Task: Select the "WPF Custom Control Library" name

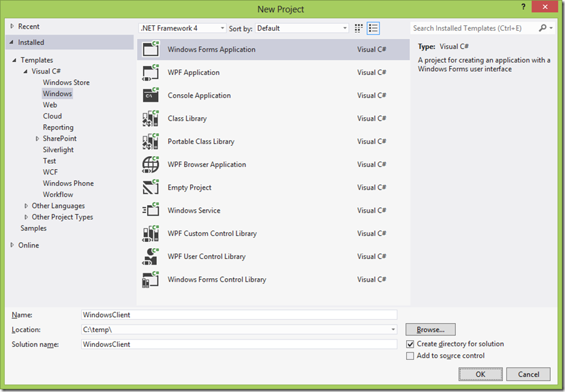Action: [x=212, y=233]
